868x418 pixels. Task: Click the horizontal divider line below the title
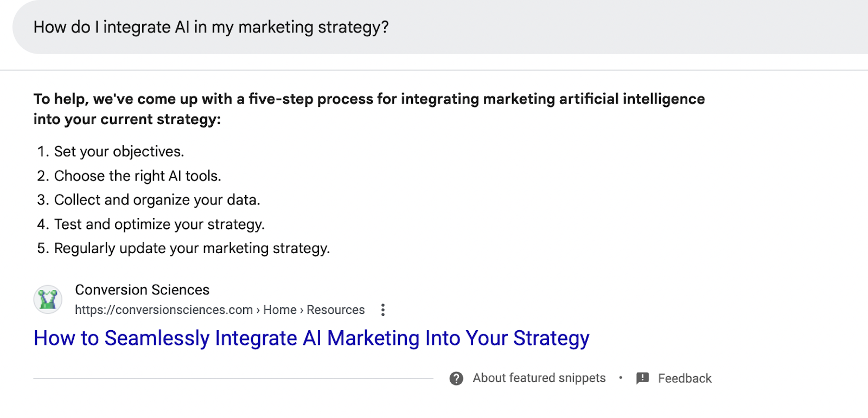(x=233, y=378)
